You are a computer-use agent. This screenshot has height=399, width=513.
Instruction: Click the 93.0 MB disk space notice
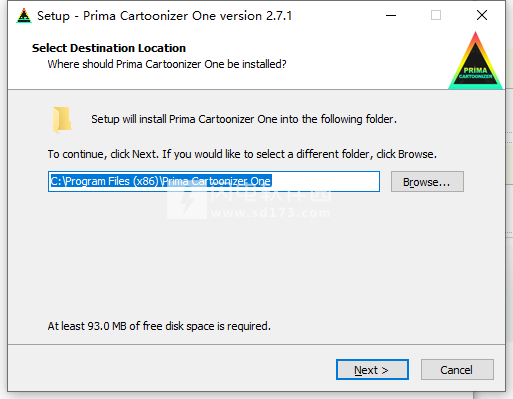click(159, 326)
